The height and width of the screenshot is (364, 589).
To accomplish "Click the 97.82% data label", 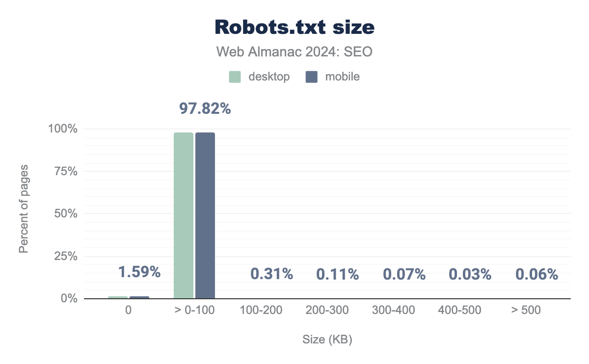I will (x=205, y=108).
